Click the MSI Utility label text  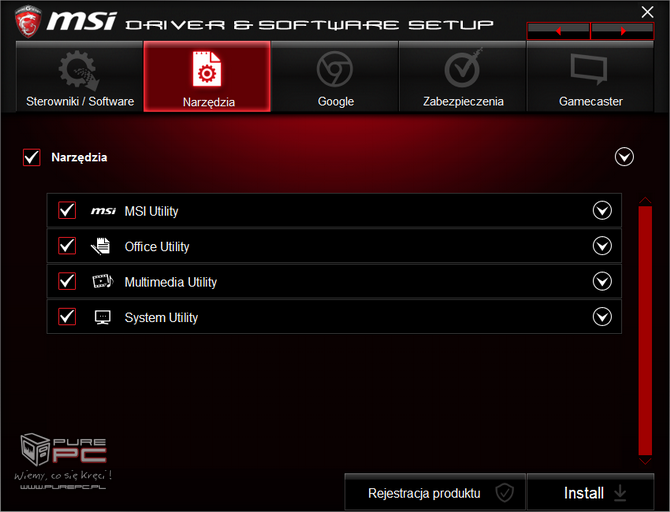(x=151, y=211)
